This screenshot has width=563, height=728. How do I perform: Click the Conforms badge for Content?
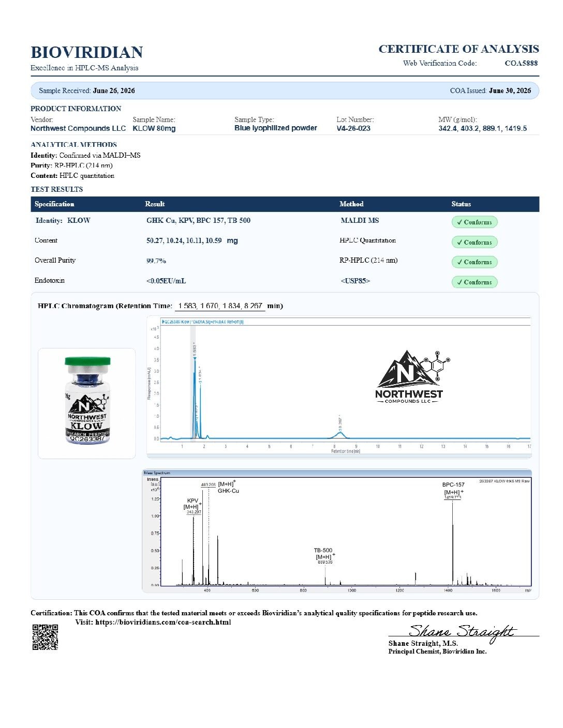pyautogui.click(x=475, y=242)
